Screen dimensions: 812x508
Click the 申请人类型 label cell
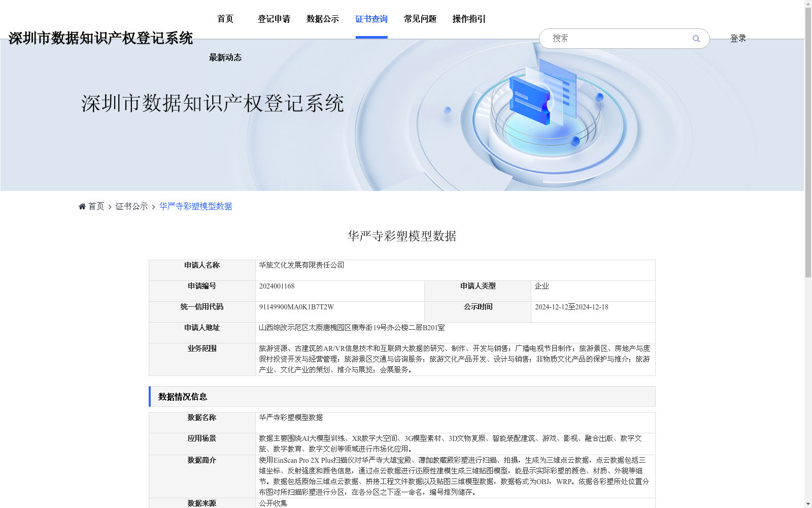pos(478,291)
